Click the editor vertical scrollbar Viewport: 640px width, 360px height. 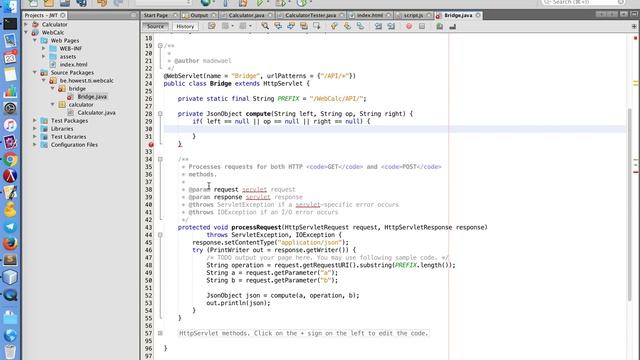pos(630,204)
